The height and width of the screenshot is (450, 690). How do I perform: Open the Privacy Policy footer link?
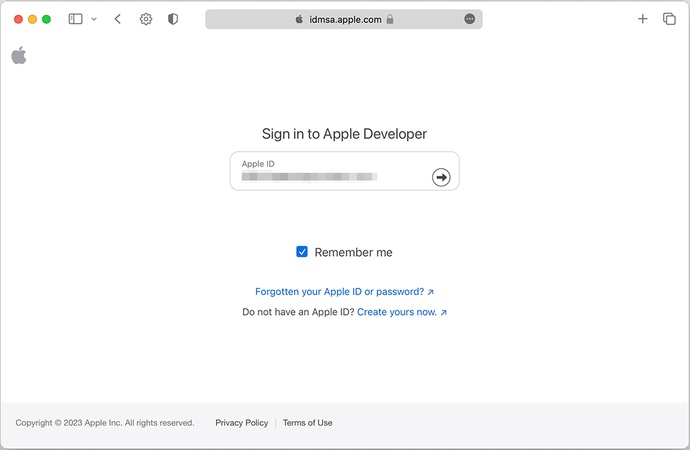pyautogui.click(x=242, y=423)
